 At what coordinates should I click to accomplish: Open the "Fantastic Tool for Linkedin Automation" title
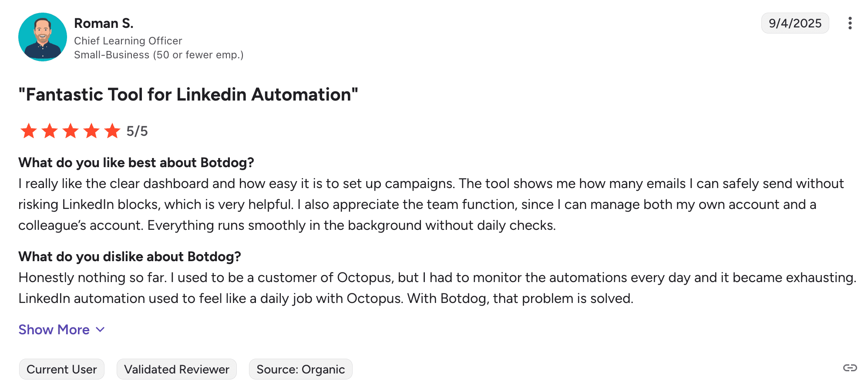[x=188, y=94]
